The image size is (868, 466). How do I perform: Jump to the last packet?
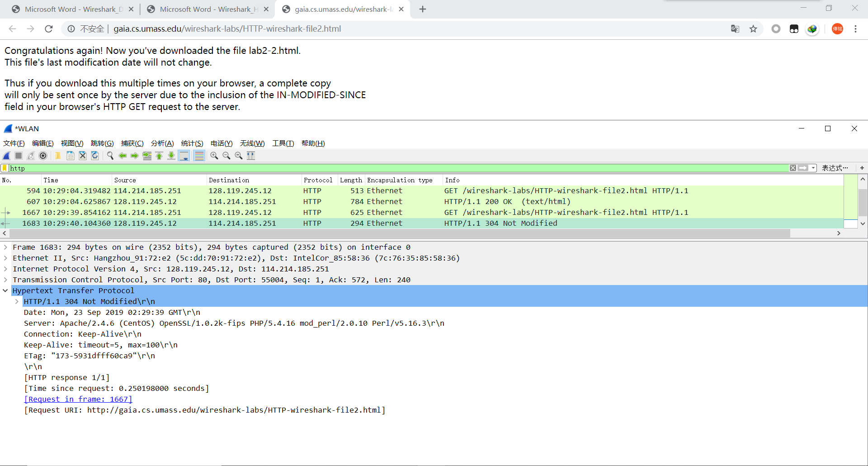pos(171,156)
